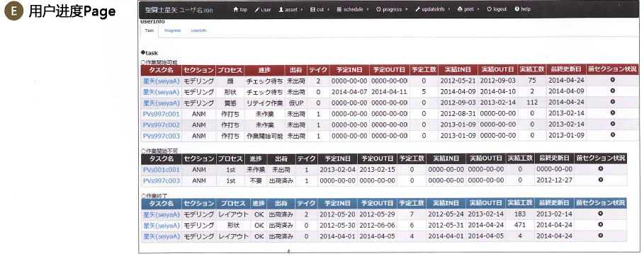Open the updateInfo dropdown menu

pos(432,9)
